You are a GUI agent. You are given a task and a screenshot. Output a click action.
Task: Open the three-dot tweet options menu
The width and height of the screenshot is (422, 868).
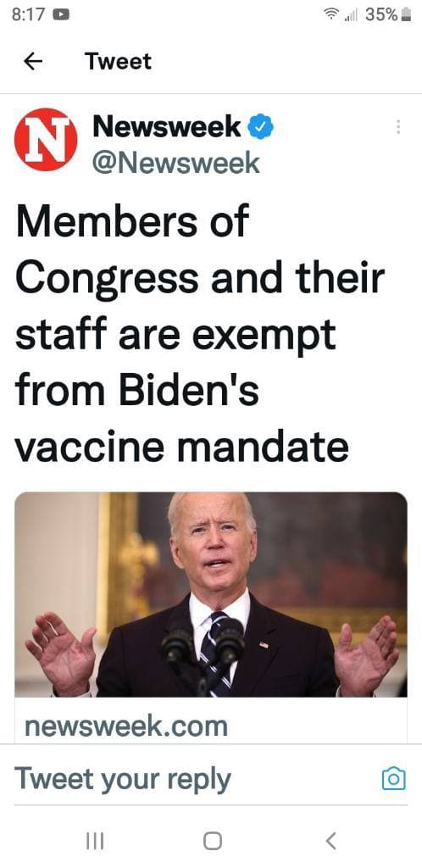(x=397, y=127)
